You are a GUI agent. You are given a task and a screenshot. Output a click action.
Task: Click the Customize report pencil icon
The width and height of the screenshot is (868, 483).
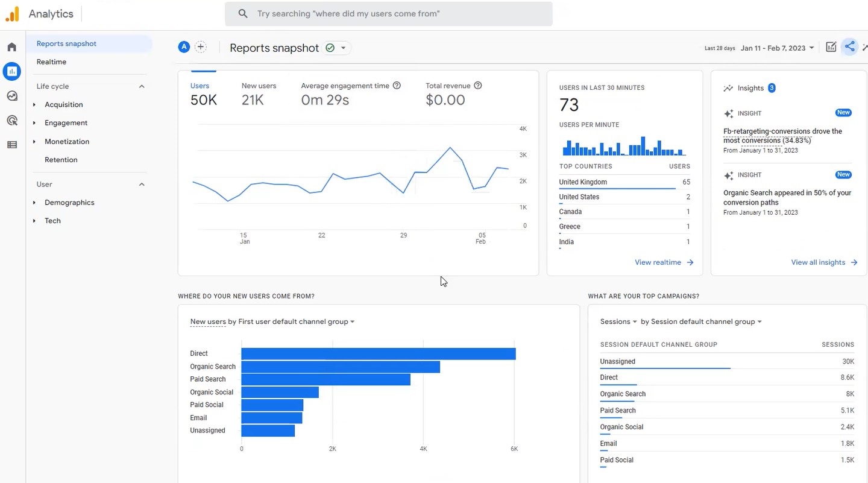coord(831,46)
